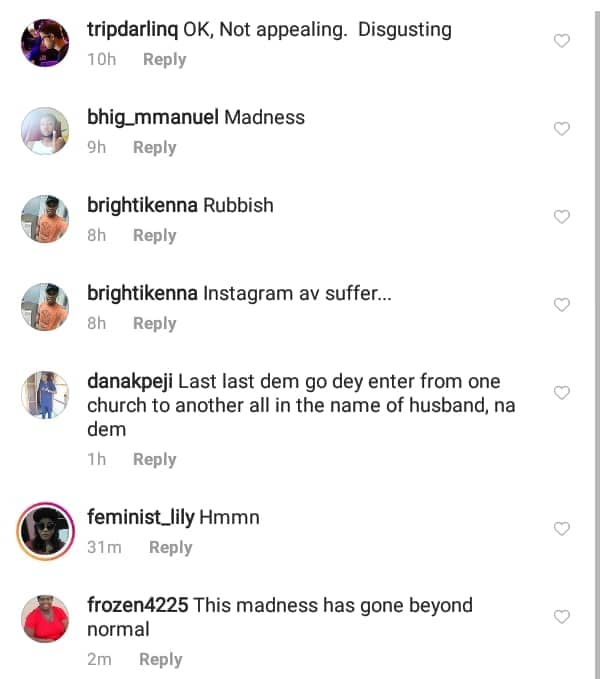Open the danakpeji username link
The width and height of the screenshot is (600, 679).
point(129,381)
